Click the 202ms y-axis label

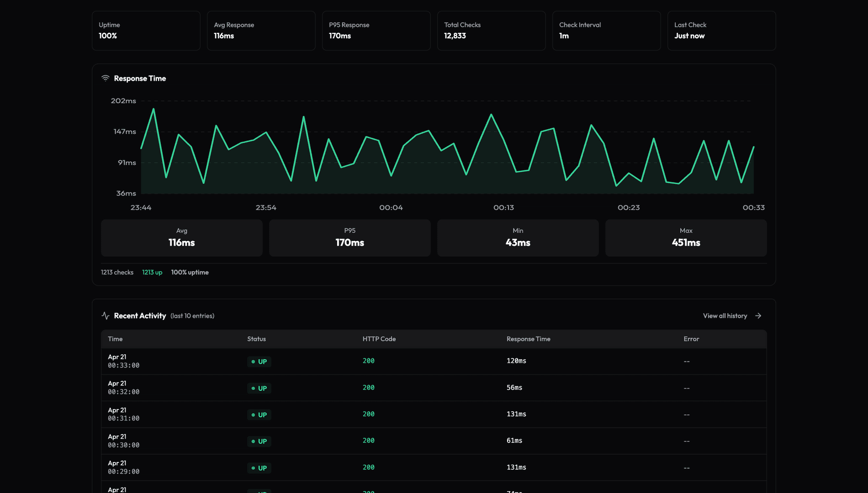coord(123,101)
